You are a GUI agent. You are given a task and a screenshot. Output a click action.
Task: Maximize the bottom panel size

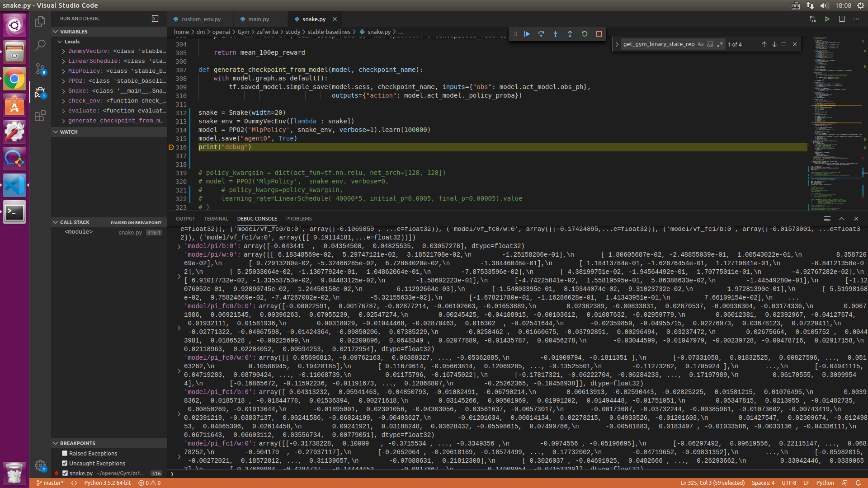(x=842, y=219)
